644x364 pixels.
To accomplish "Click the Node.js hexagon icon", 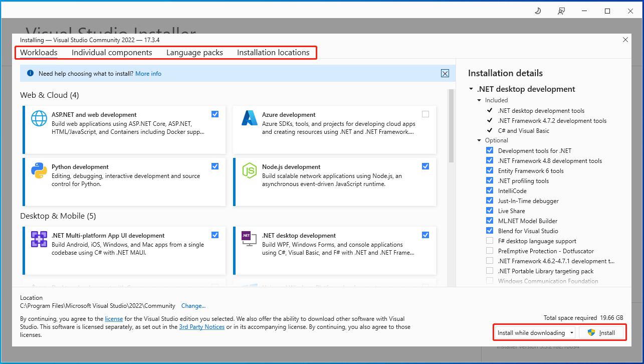I will (x=249, y=170).
